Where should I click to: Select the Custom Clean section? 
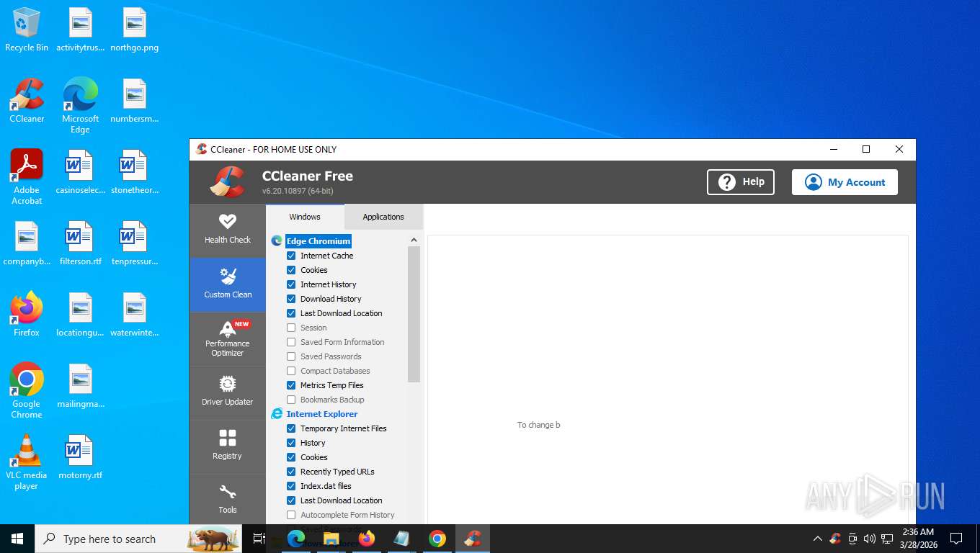pos(228,284)
